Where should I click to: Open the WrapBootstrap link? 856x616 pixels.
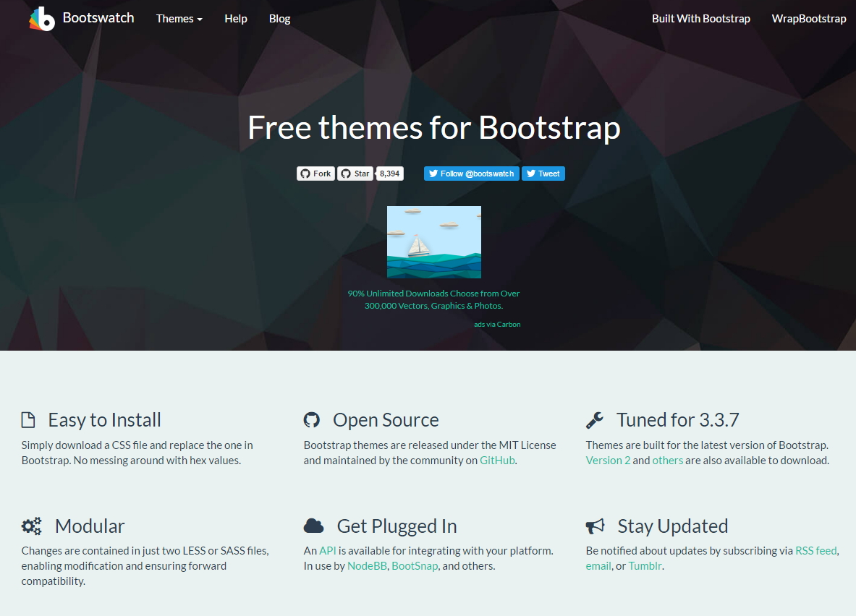pos(808,19)
